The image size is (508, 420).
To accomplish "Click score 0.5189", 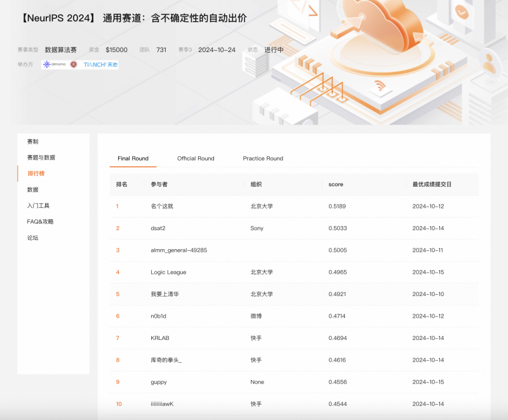I will point(337,207).
